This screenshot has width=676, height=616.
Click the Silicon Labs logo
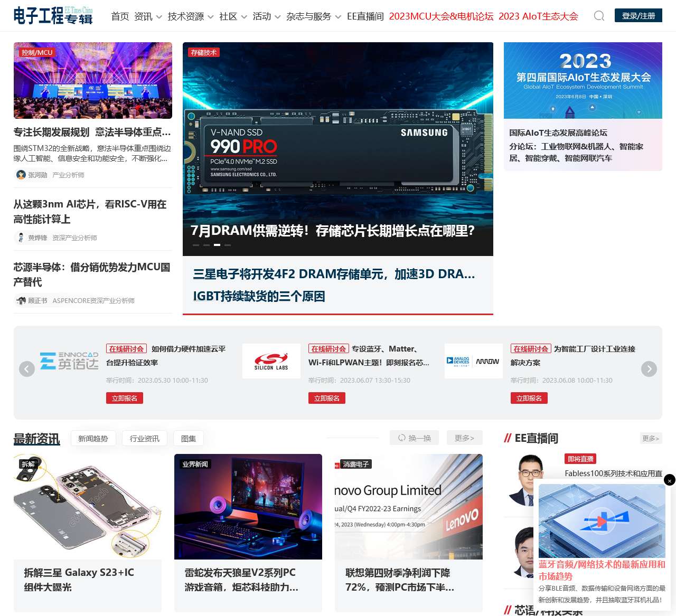(x=271, y=361)
